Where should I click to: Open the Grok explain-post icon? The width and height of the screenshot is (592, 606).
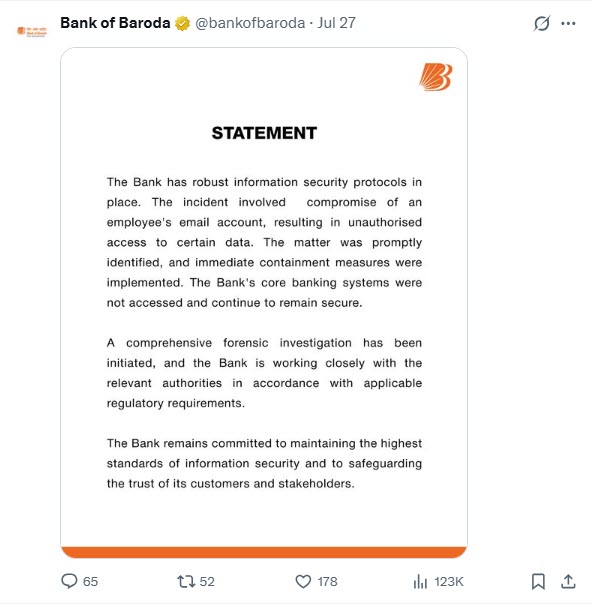click(541, 24)
